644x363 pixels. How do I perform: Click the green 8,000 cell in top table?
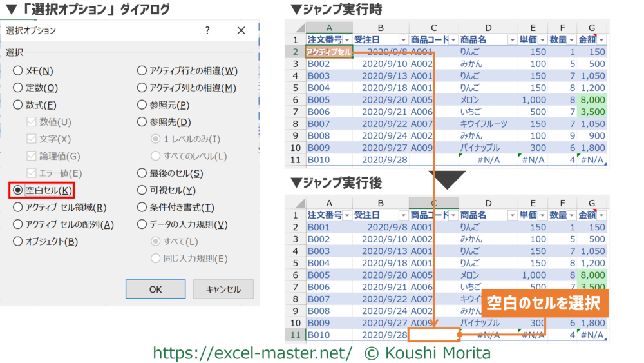point(592,100)
